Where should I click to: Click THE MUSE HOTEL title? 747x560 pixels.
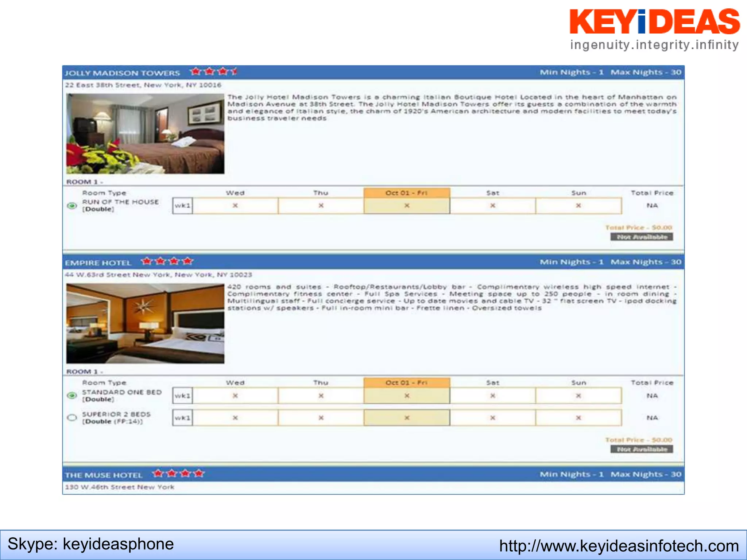104,475
